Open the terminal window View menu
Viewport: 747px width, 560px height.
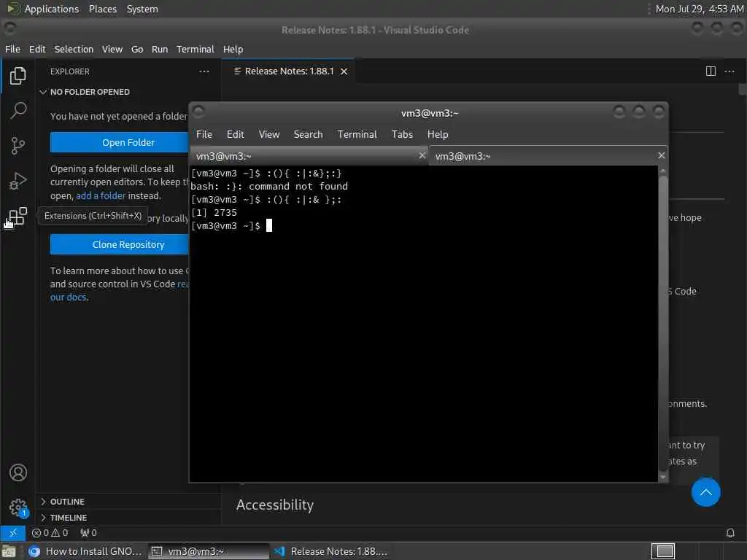pos(269,134)
